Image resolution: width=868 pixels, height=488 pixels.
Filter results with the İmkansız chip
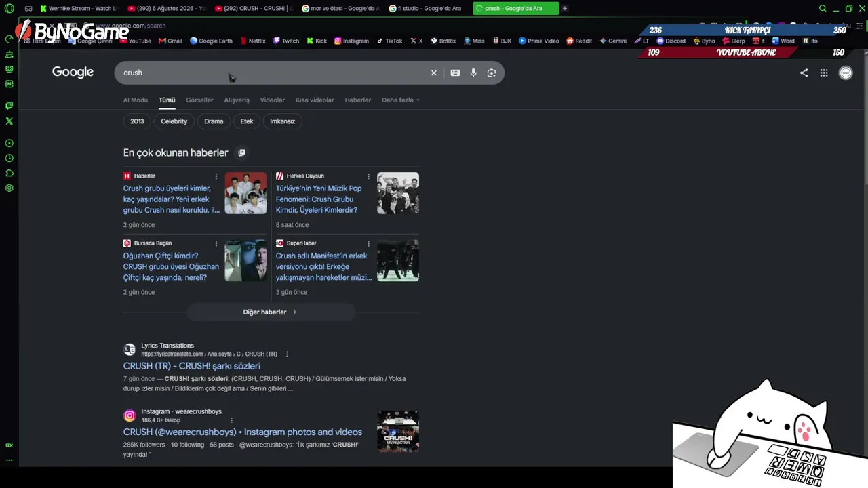pos(283,121)
